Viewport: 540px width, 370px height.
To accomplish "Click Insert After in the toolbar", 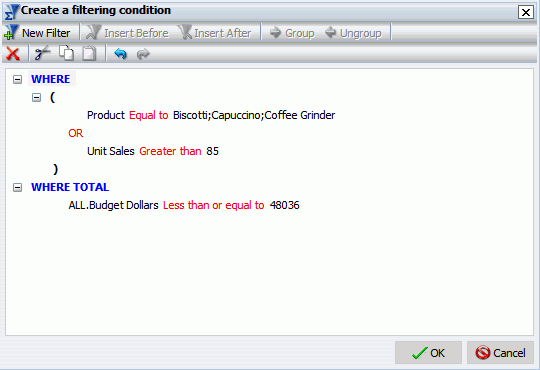I will (x=215, y=33).
